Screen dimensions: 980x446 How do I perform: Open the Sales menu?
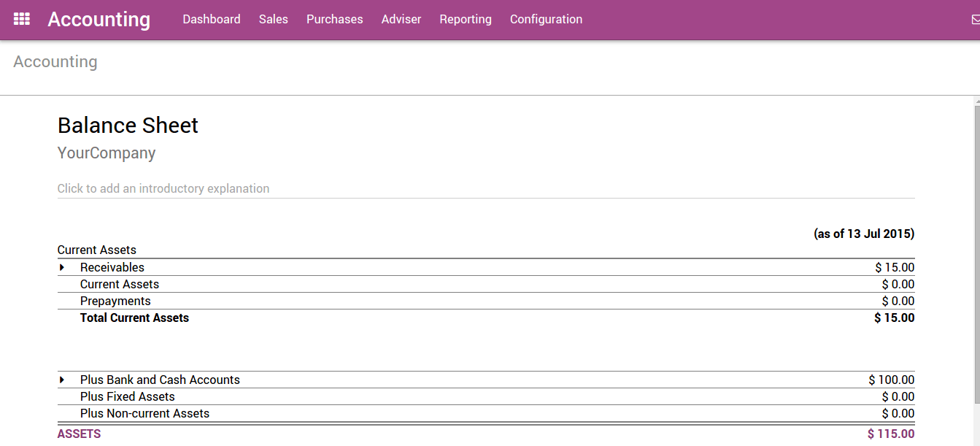click(273, 19)
